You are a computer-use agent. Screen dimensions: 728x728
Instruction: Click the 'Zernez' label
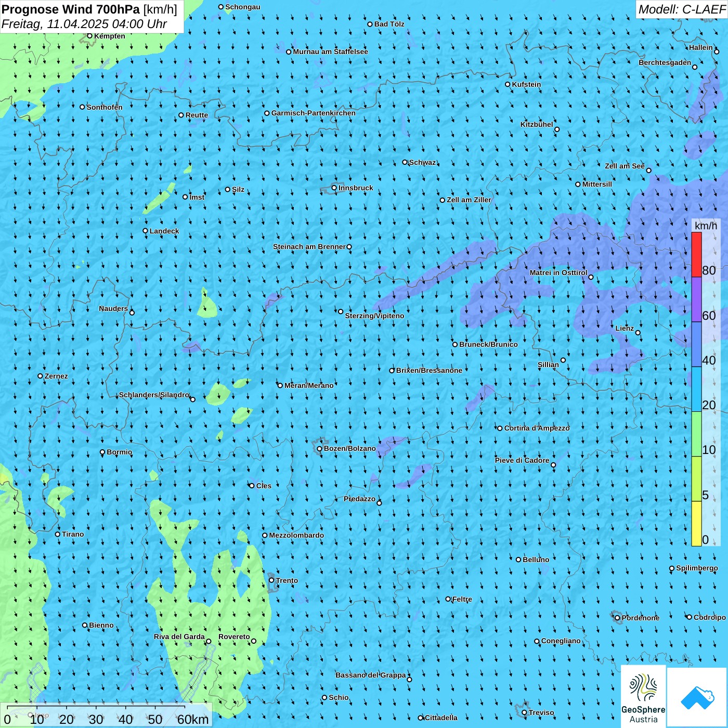(x=56, y=376)
